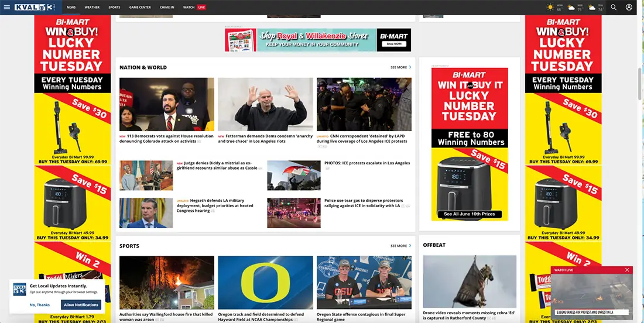Click the LIVE badge next to Watch
The width and height of the screenshot is (644, 323).
[x=201, y=8]
